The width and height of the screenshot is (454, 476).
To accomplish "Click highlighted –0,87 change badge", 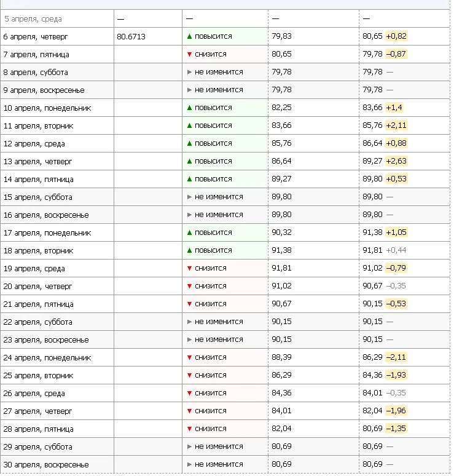I will [396, 54].
